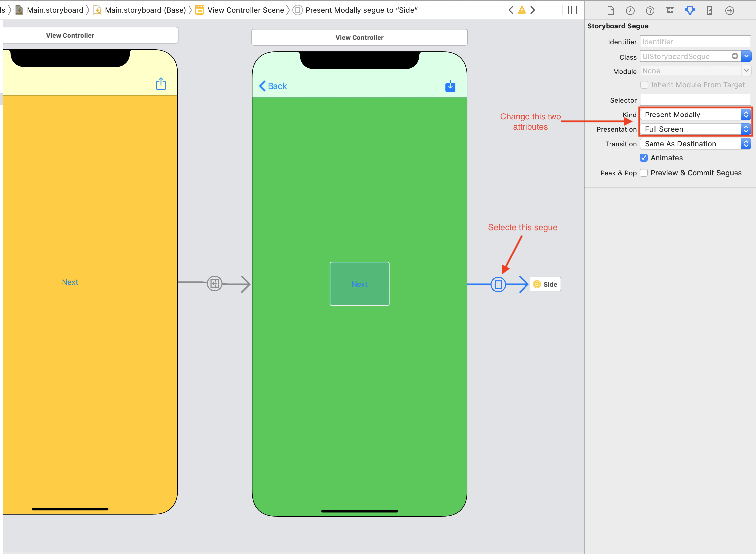Click the Next label on yellow controller

[x=70, y=283]
